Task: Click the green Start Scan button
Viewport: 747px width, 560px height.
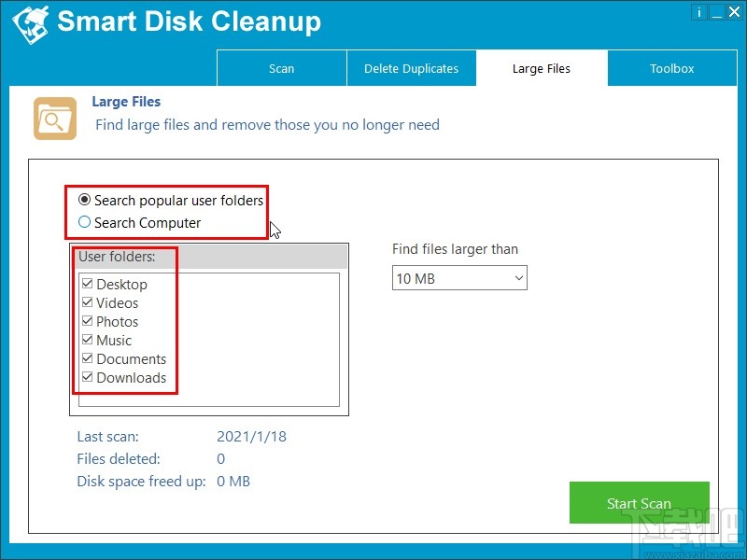Action: pos(640,503)
